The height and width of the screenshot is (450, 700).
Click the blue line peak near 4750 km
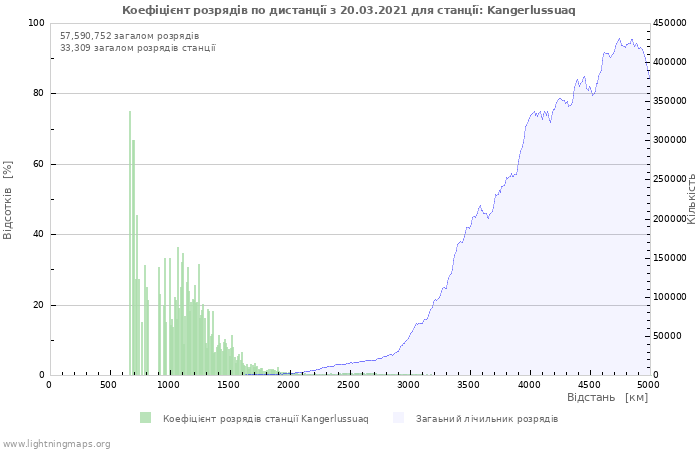click(619, 40)
